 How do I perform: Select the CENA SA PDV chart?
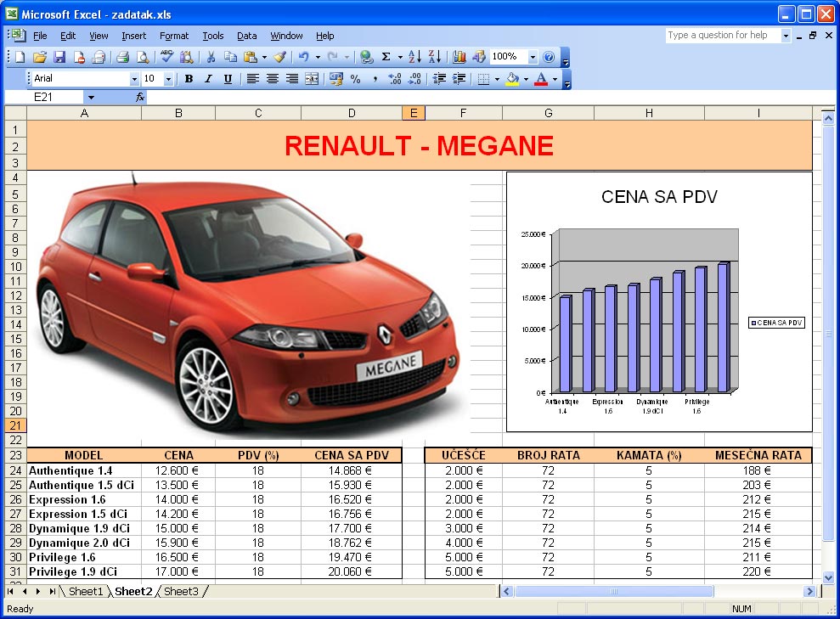(x=659, y=301)
